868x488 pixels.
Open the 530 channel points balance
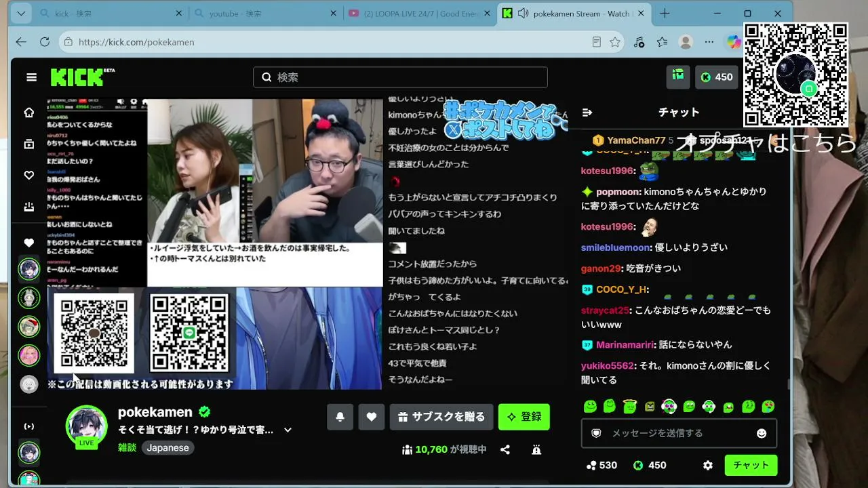click(601, 465)
